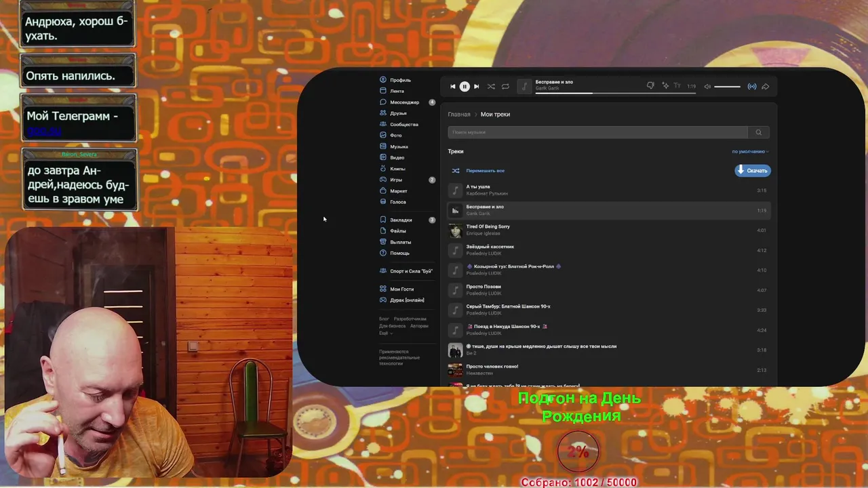Open the Мессенджер chat icon
The height and width of the screenshot is (488, 868).
pyautogui.click(x=383, y=102)
